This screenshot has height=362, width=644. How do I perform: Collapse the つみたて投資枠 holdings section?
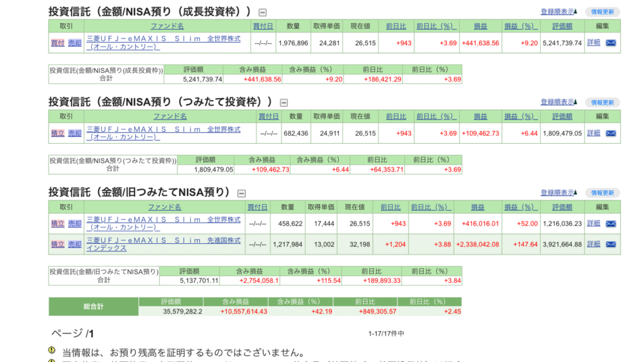(284, 102)
